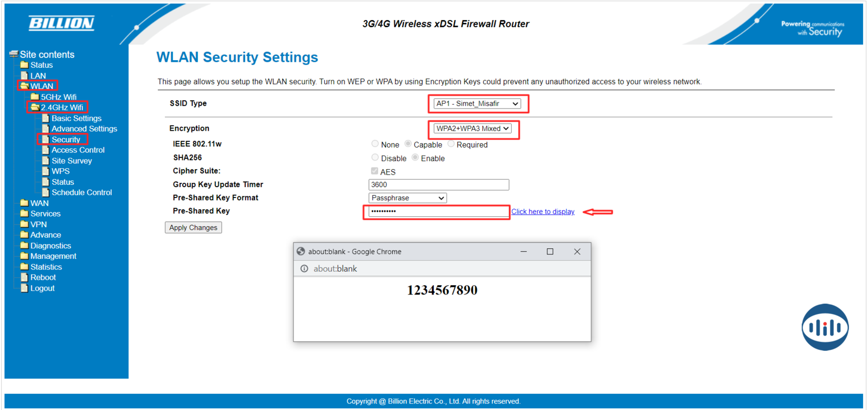Click the site info icon beside about:blank
Screen dimensions: 868x410
[304, 268]
